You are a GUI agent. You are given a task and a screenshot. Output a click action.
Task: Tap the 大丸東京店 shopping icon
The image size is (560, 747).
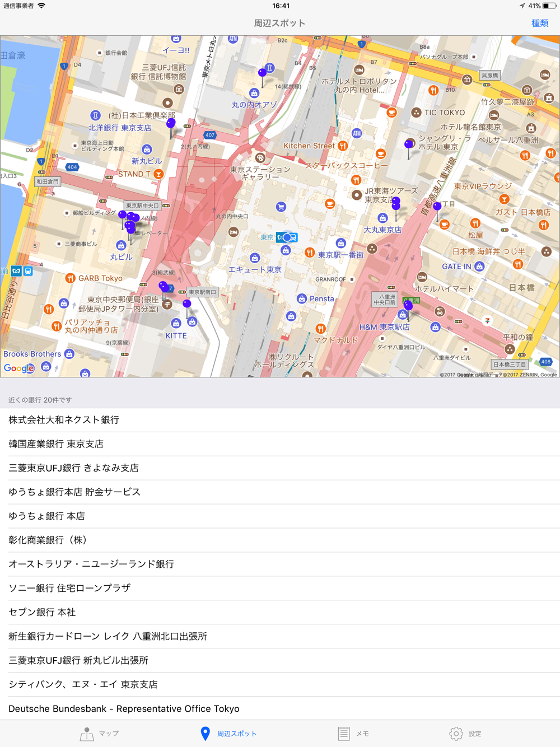pyautogui.click(x=382, y=218)
